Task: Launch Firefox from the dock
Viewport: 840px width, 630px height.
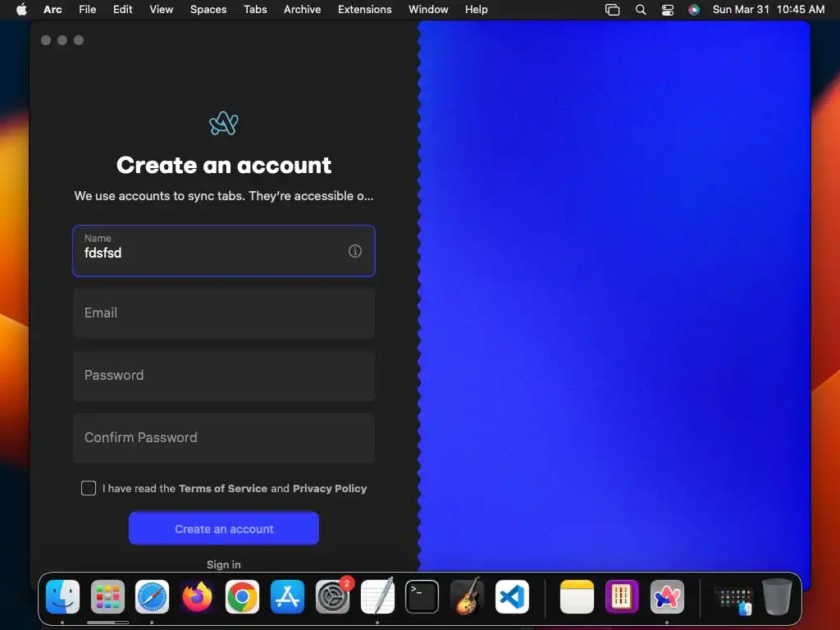Action: [197, 597]
